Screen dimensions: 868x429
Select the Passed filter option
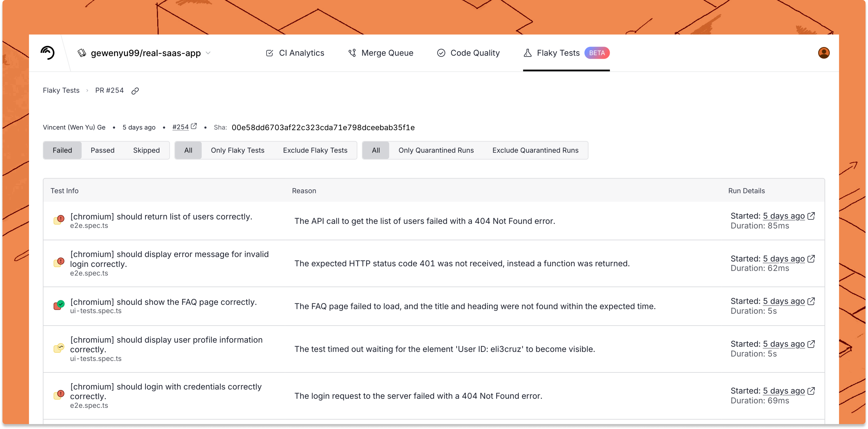102,150
